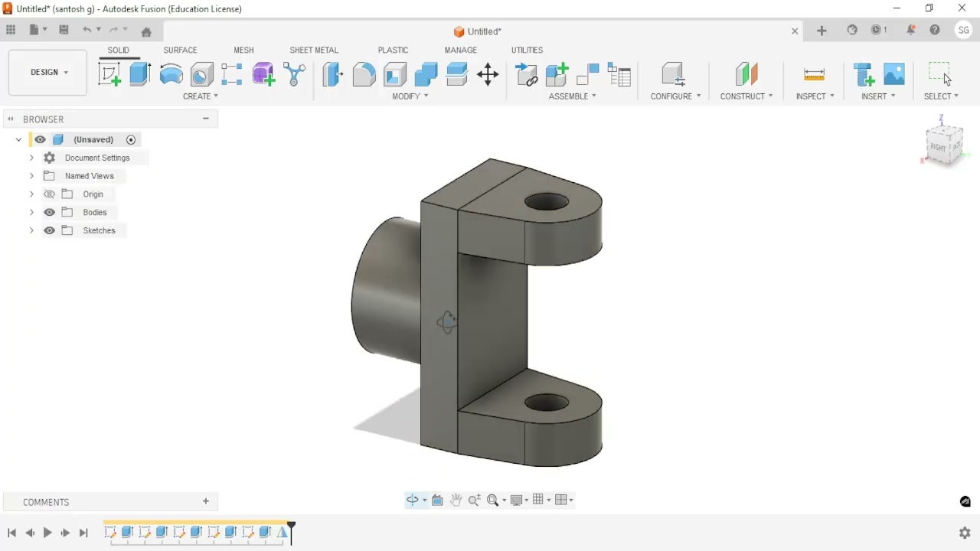Expand the Named Views node
The image size is (980, 551).
(x=31, y=176)
